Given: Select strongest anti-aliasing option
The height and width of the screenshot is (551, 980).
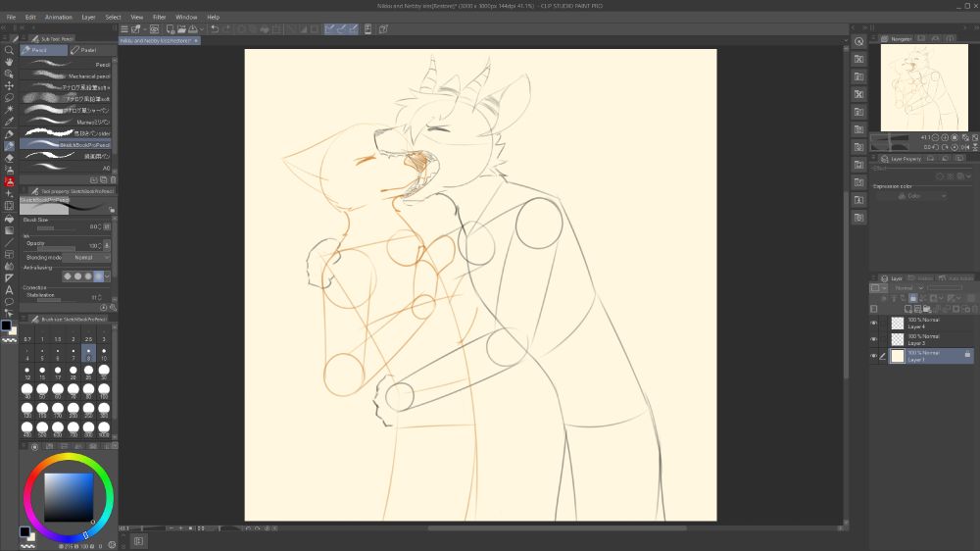Looking at the screenshot, I should pyautogui.click(x=97, y=275).
